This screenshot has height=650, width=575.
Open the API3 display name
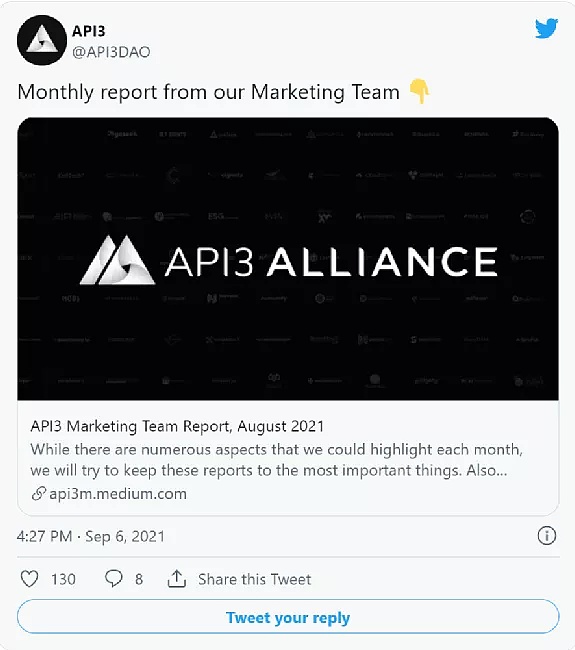tap(89, 31)
